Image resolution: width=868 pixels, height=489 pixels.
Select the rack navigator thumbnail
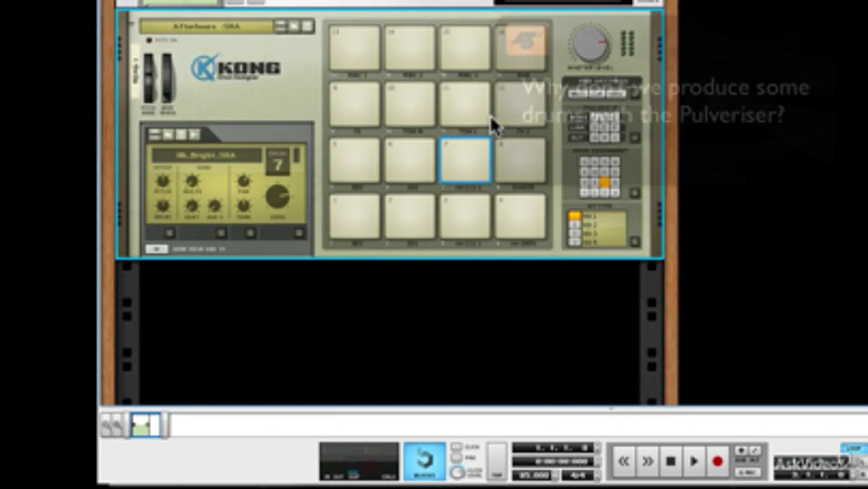[x=145, y=424]
